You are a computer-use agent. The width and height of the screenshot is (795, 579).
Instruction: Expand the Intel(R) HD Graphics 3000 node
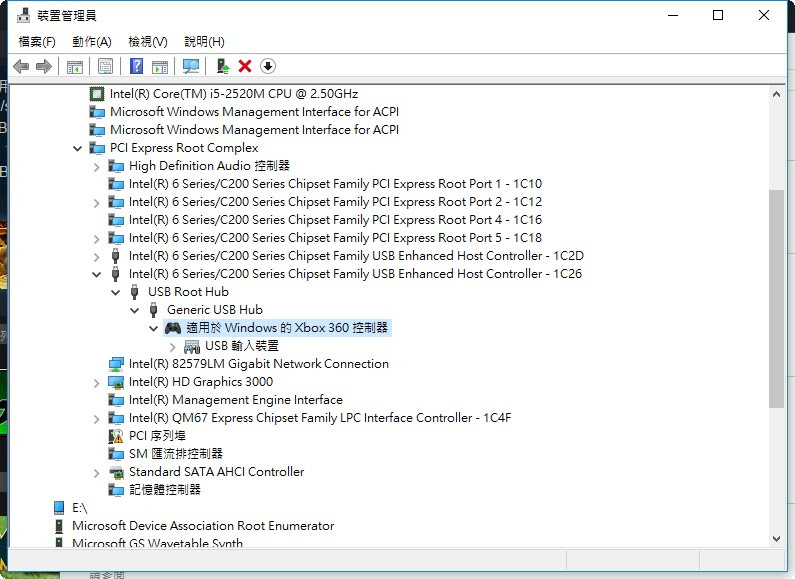[97, 382]
